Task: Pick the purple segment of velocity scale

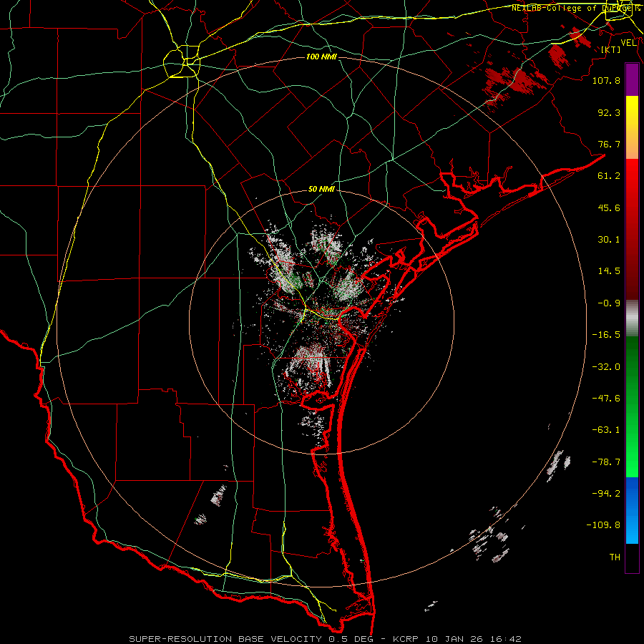Action: 632,80
